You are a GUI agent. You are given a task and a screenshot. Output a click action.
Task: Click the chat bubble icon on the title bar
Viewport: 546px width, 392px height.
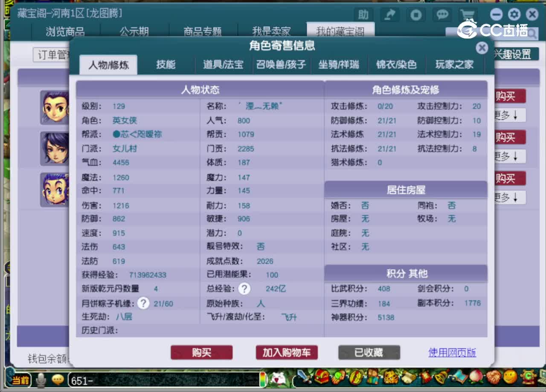click(x=442, y=14)
